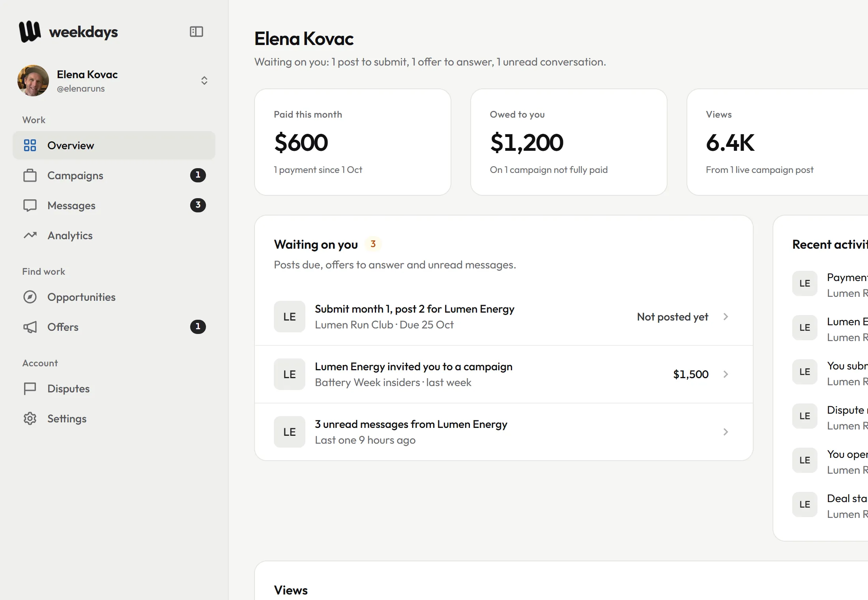Click the 'Not posted yet' status
868x600 pixels.
(673, 317)
